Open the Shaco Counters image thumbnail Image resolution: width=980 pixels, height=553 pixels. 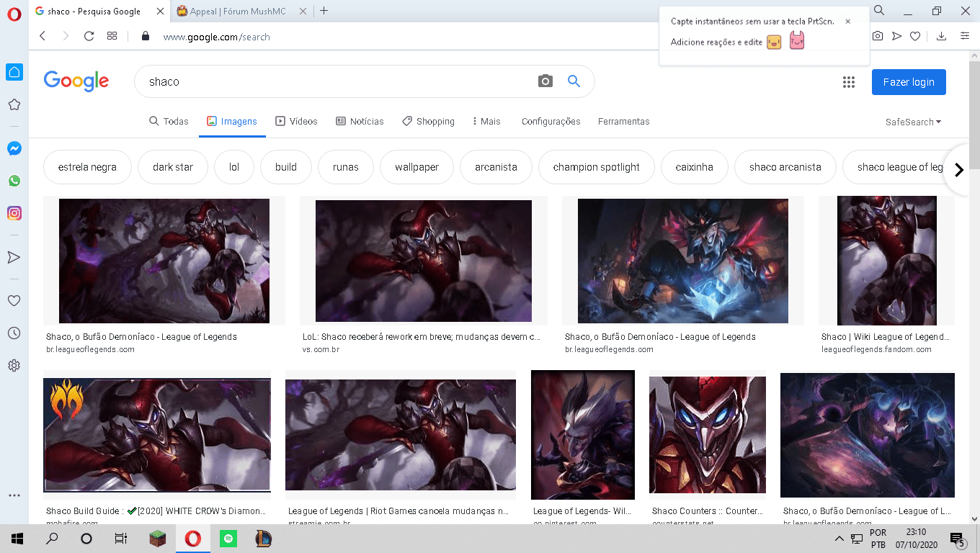(708, 435)
